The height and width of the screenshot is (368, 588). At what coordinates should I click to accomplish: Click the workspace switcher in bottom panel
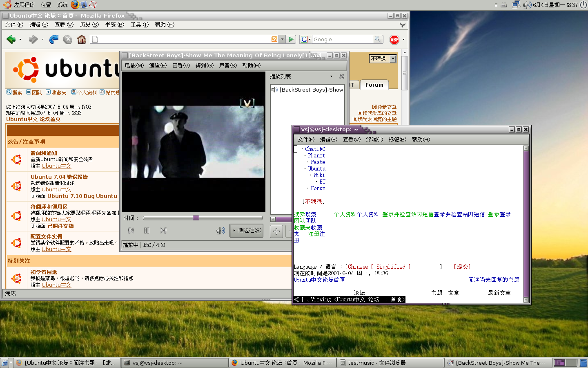(566, 363)
